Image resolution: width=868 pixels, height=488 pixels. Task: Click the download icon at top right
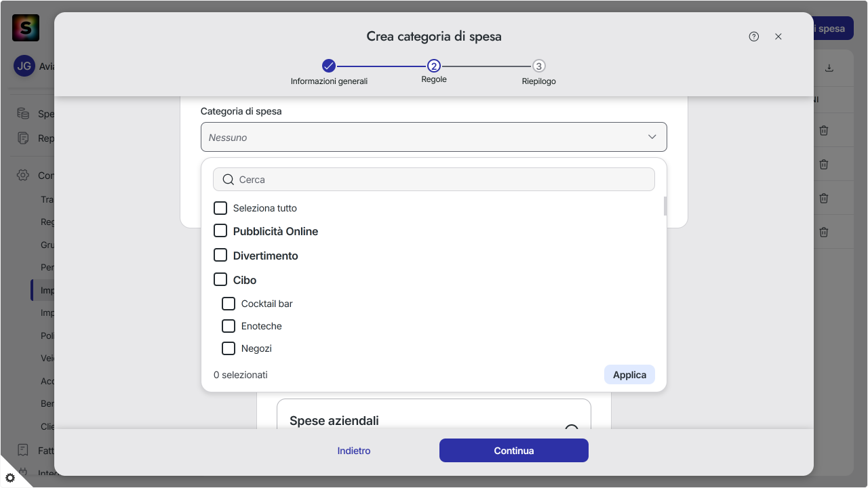(x=829, y=68)
